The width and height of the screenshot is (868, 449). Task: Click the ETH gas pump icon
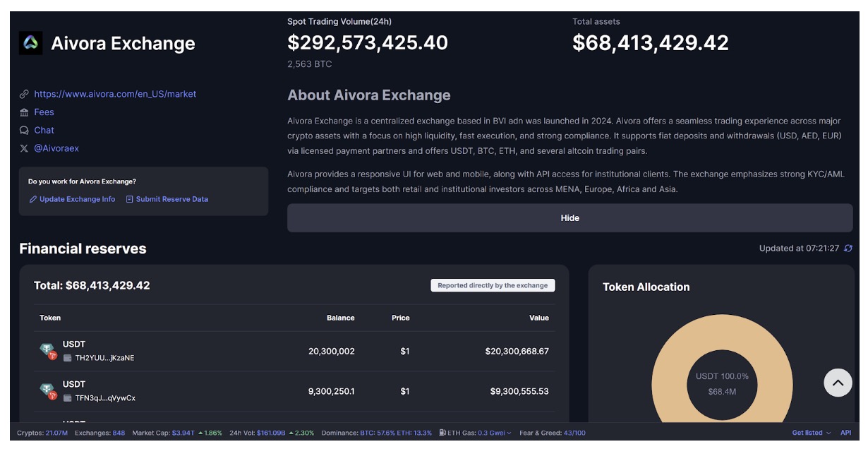click(442, 433)
